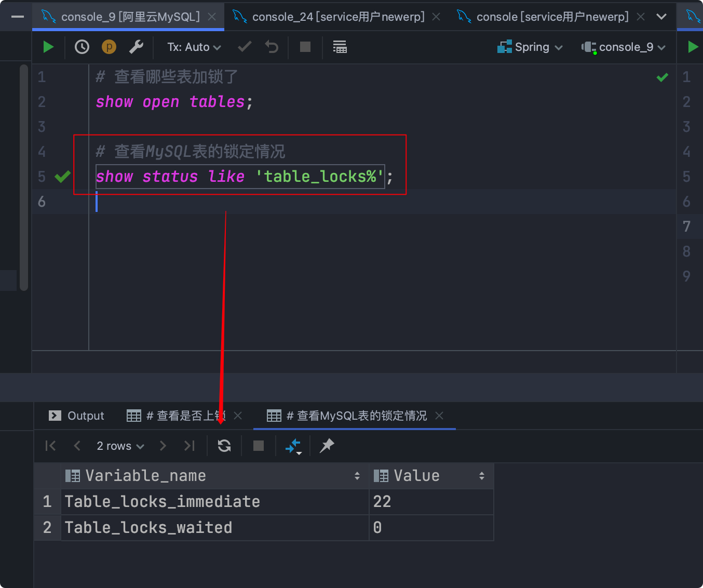Reload result data with refresh icon
This screenshot has height=588, width=703.
tap(224, 446)
